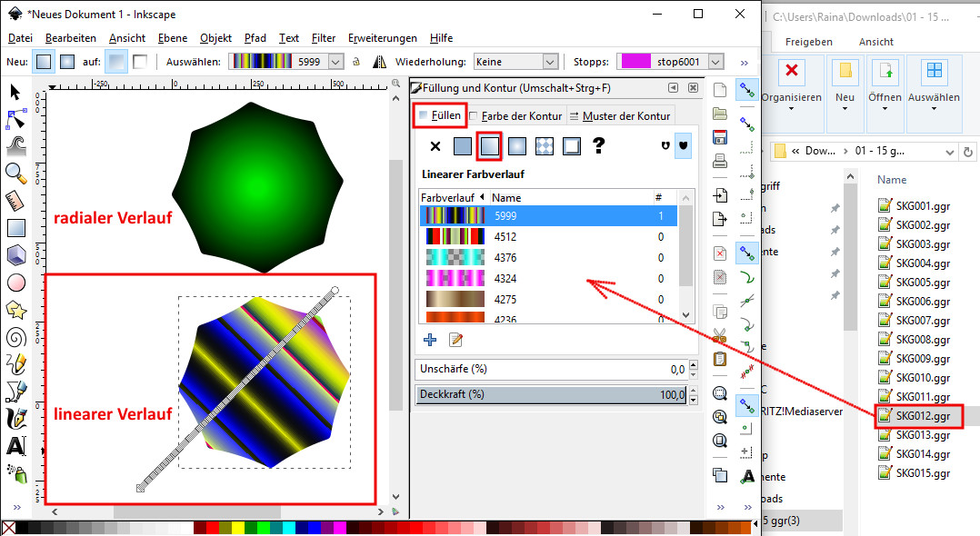
Task: Switch to Muster der Kontur tab
Action: [619, 115]
